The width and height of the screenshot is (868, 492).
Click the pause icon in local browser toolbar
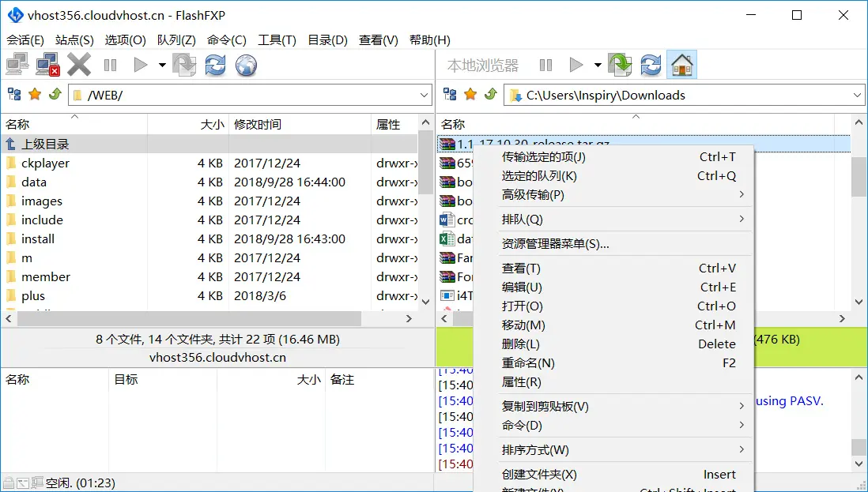545,66
